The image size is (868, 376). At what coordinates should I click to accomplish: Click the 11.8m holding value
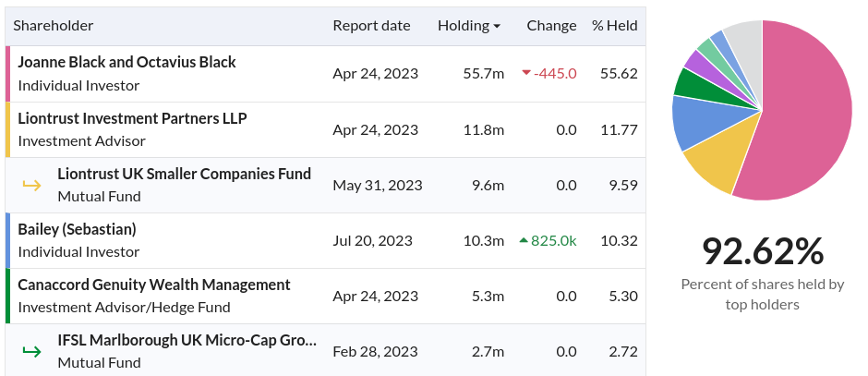tap(484, 129)
